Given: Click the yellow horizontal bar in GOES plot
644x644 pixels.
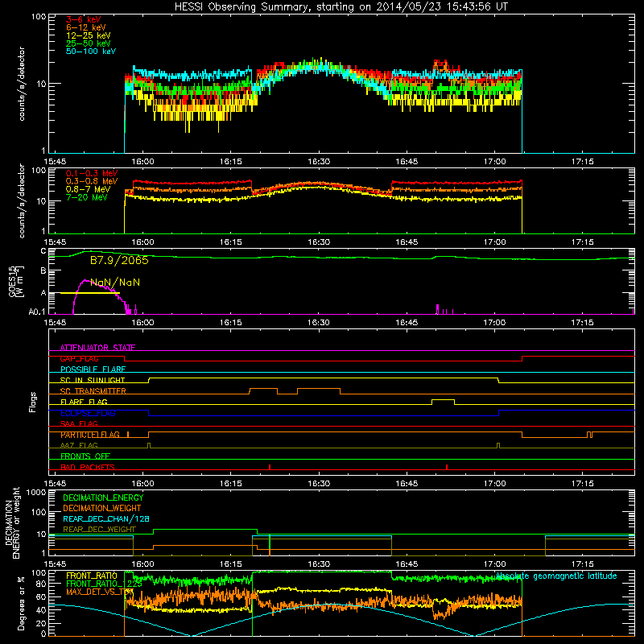Looking at the screenshot, I should click(89, 293).
